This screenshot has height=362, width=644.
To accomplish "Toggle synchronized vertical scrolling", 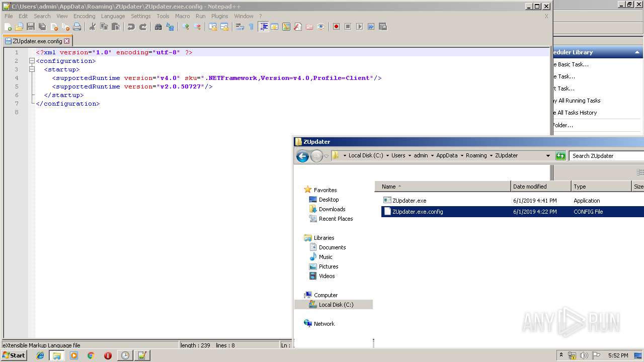I will point(213,27).
